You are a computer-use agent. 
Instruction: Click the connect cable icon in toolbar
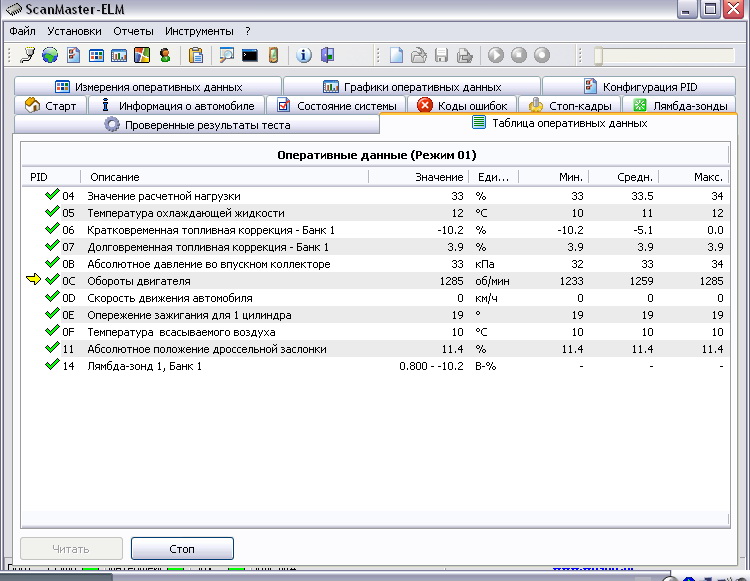click(28, 55)
